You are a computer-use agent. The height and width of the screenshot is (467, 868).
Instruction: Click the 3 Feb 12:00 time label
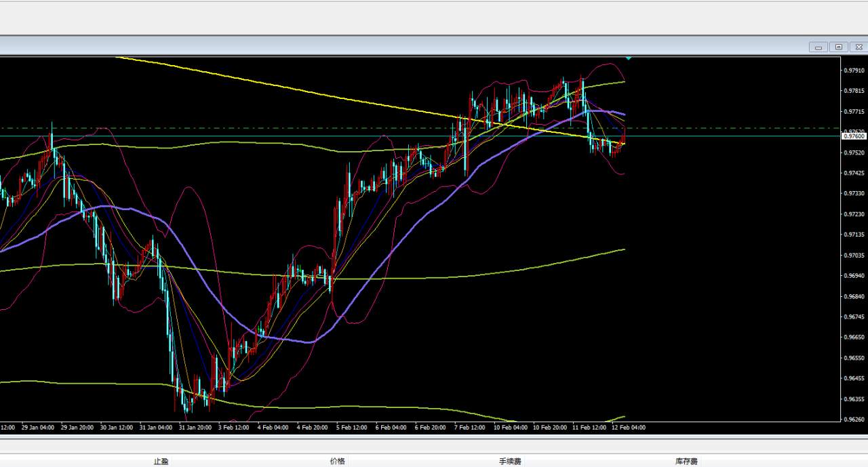233,428
